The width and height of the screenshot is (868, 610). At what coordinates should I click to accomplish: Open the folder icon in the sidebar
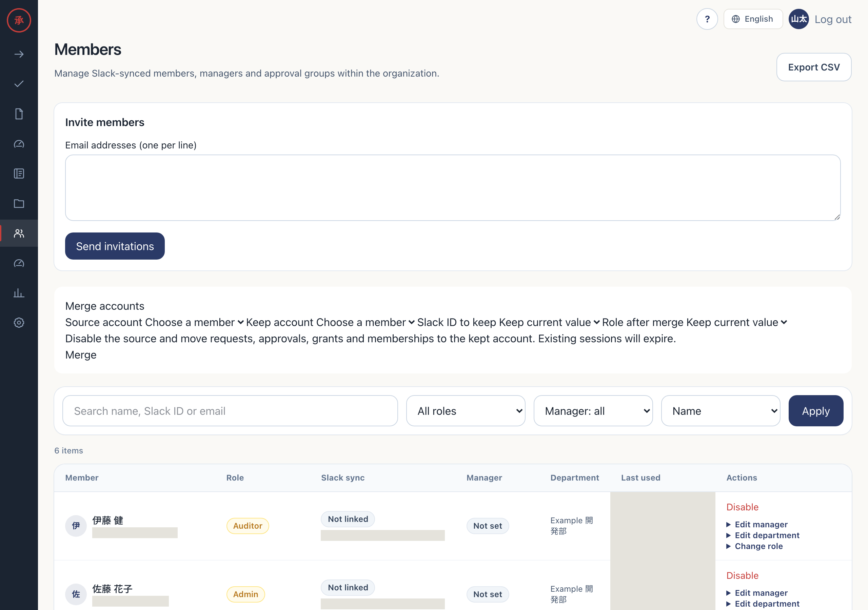pyautogui.click(x=19, y=204)
